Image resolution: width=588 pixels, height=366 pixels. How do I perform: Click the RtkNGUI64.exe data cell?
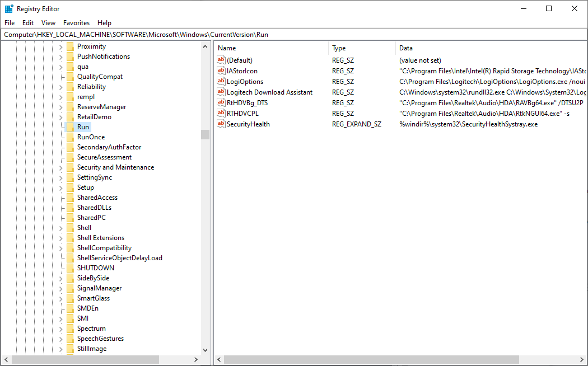click(484, 114)
